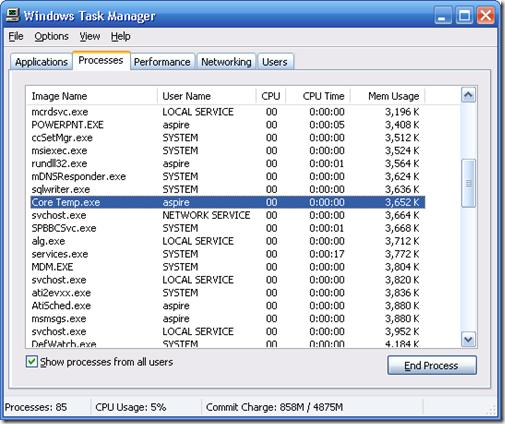Viewport: 505px width, 424px height.
Task: Click the CPU Usage: 5% status entry
Action: [131, 407]
